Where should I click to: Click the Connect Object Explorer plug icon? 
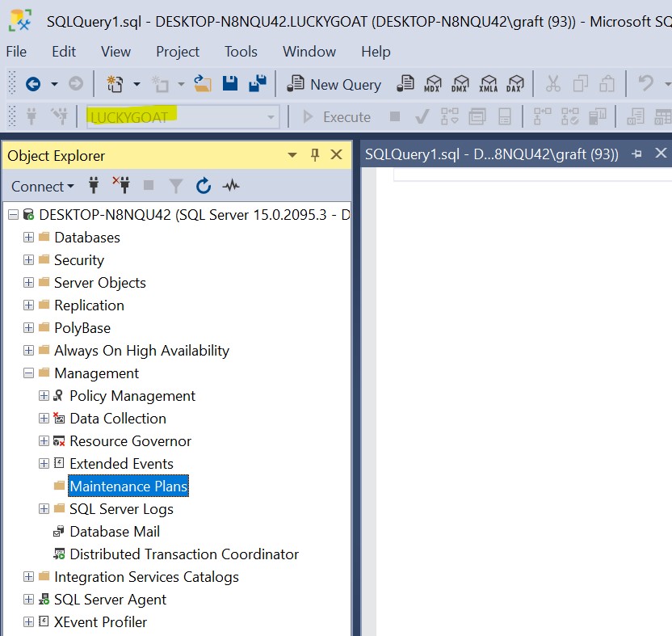point(94,187)
